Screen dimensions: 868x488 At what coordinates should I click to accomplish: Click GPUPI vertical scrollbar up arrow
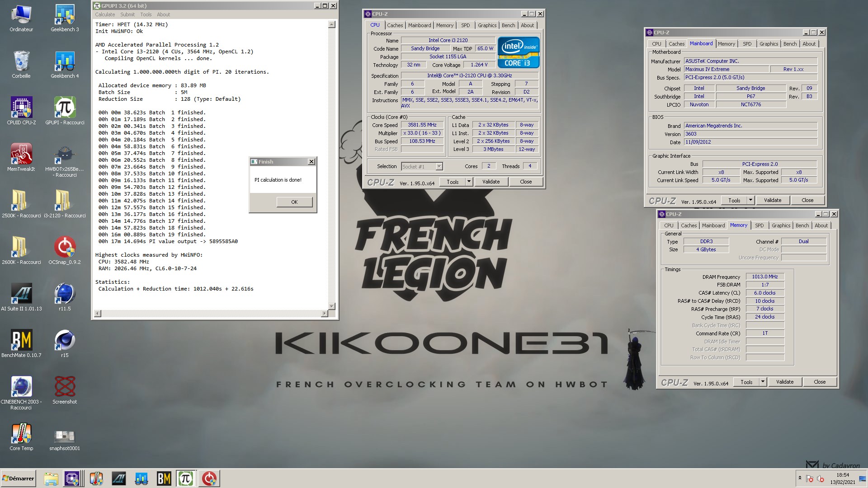point(331,24)
